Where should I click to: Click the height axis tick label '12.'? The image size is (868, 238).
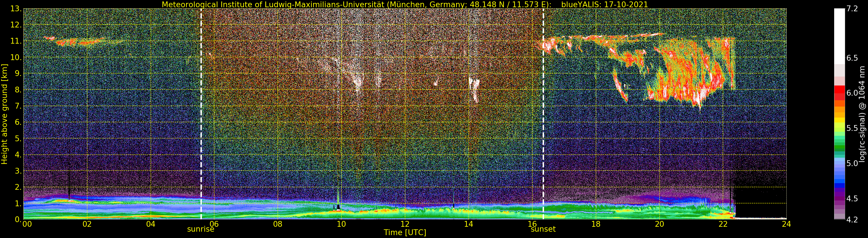coord(16,25)
